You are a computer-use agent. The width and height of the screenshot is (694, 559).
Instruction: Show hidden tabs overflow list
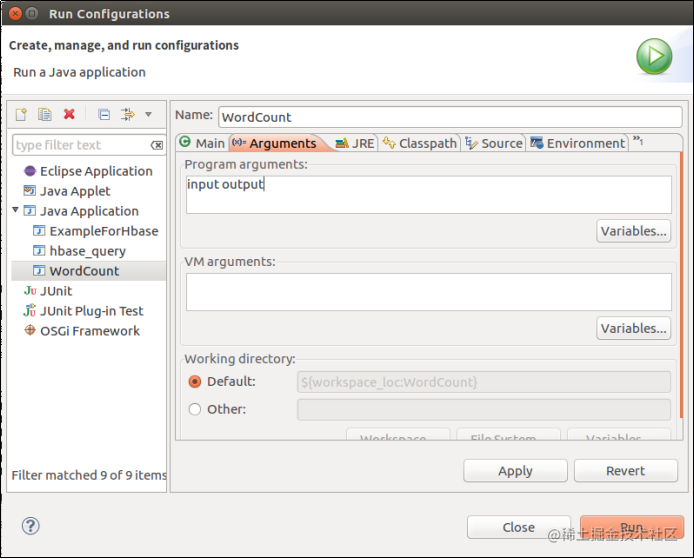point(638,142)
